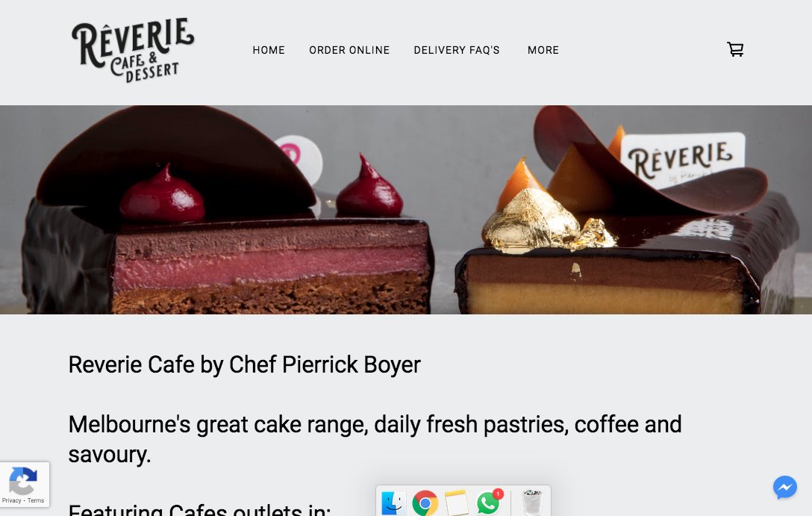The height and width of the screenshot is (516, 812).
Task: Open the Notes app in dock
Action: (456, 503)
